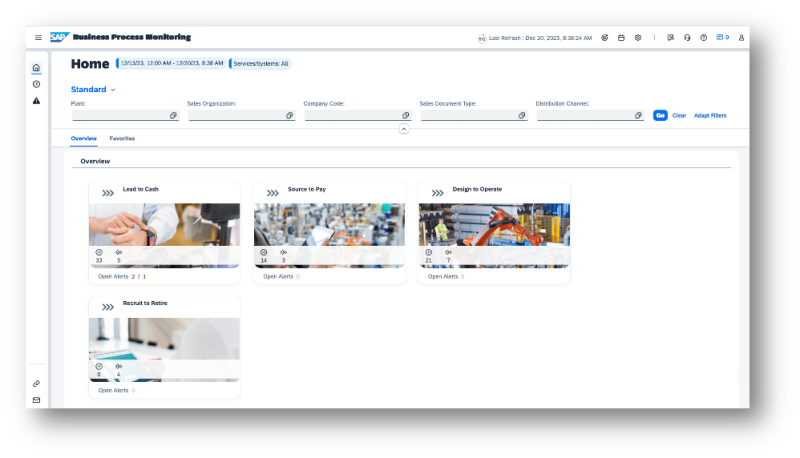Expand the Standard view variant dropdown
This screenshot has height=458, width=800.
click(x=113, y=90)
